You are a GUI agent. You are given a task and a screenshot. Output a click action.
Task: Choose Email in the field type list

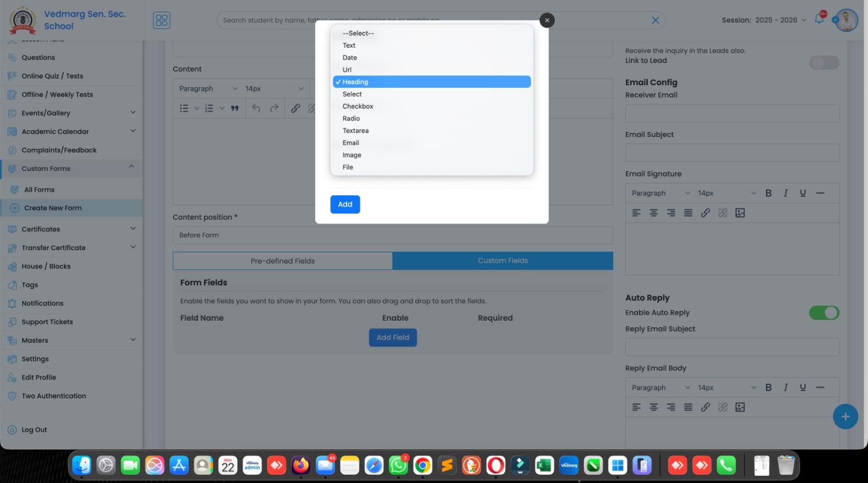(431, 143)
